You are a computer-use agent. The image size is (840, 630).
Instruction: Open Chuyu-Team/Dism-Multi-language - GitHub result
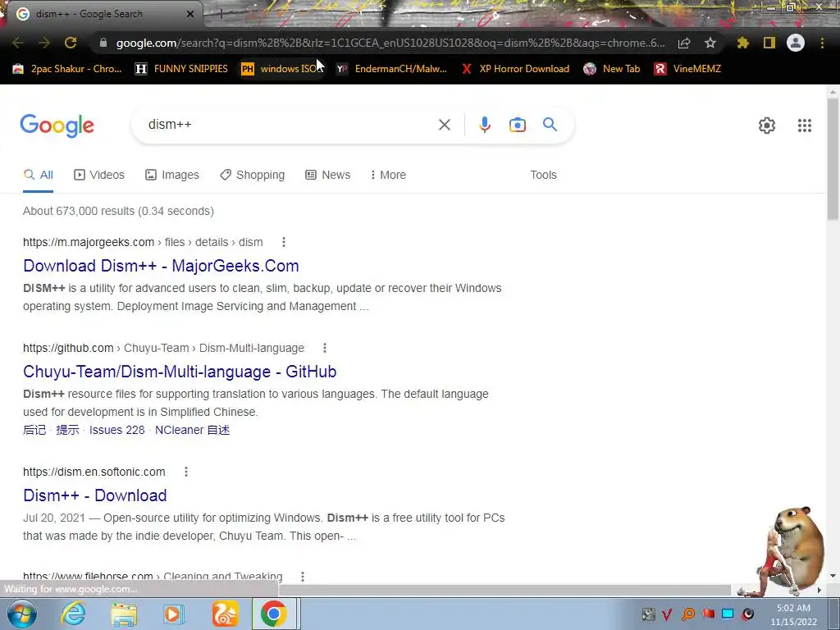tap(180, 372)
